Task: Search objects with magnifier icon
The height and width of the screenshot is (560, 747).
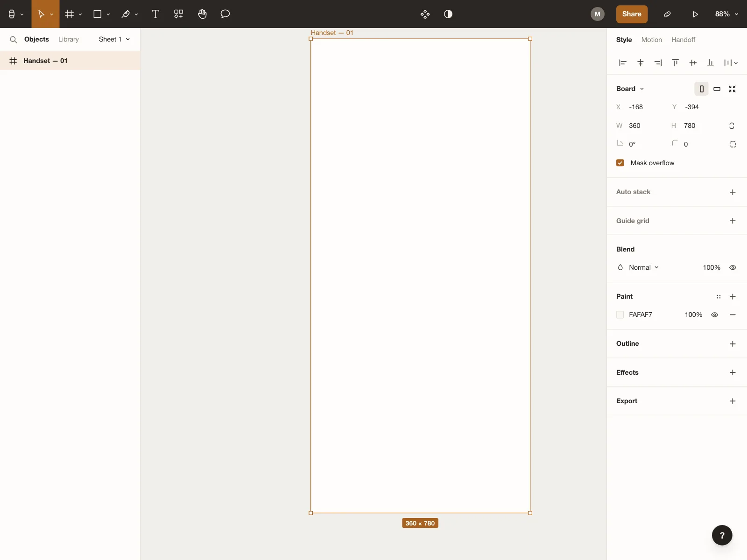Action: pyautogui.click(x=14, y=40)
